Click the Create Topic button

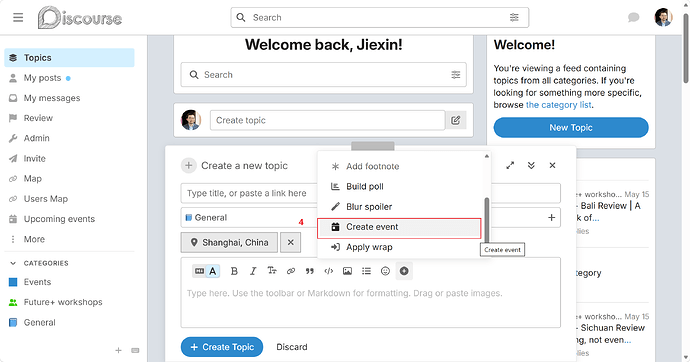(222, 347)
